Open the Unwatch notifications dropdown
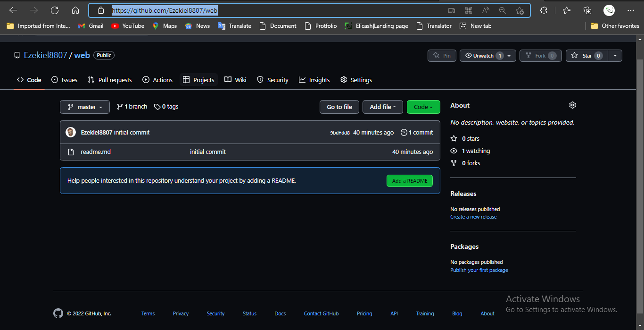 (x=488, y=56)
